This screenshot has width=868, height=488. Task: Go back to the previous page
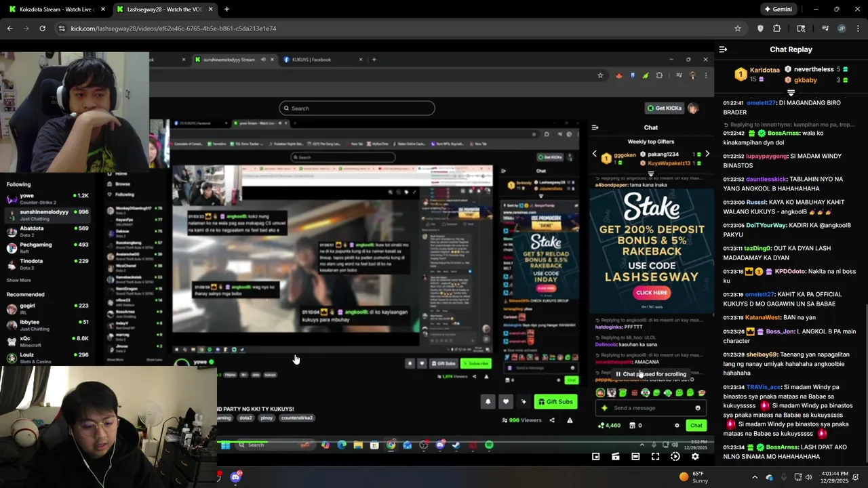(x=10, y=28)
